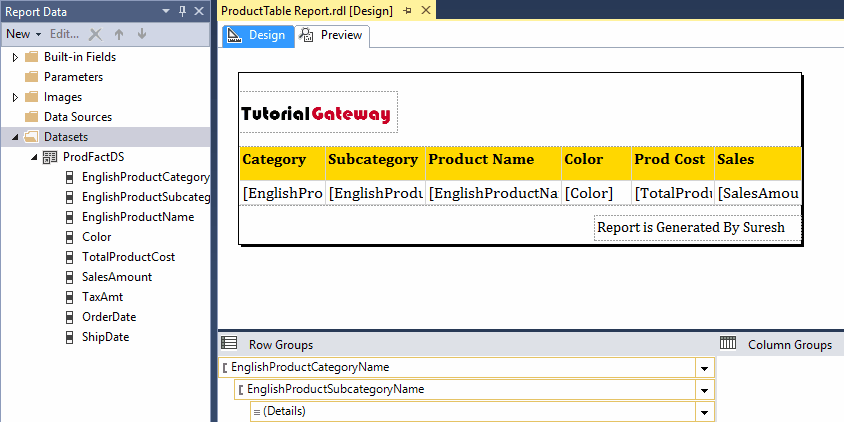844x422 pixels.
Task: Click the [Color] data cell
Action: (x=596, y=193)
